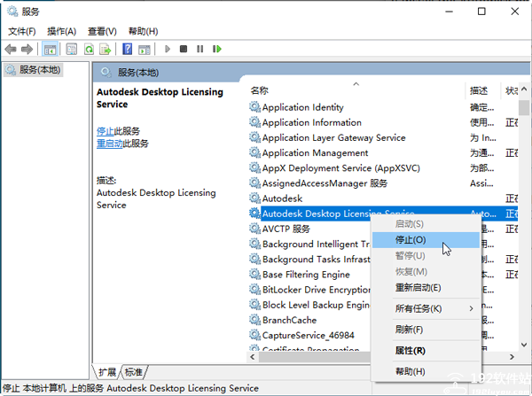Choose 刷新(F) in the context menu
This screenshot has width=532, height=396.
coord(426,330)
